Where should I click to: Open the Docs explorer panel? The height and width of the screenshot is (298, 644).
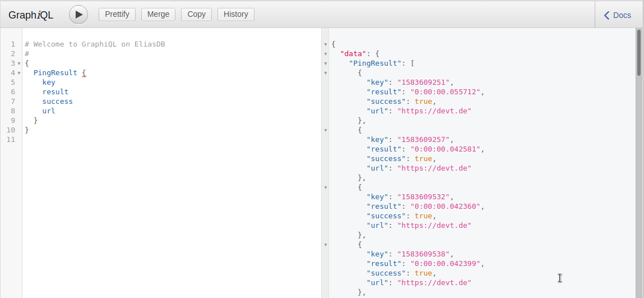pos(617,15)
